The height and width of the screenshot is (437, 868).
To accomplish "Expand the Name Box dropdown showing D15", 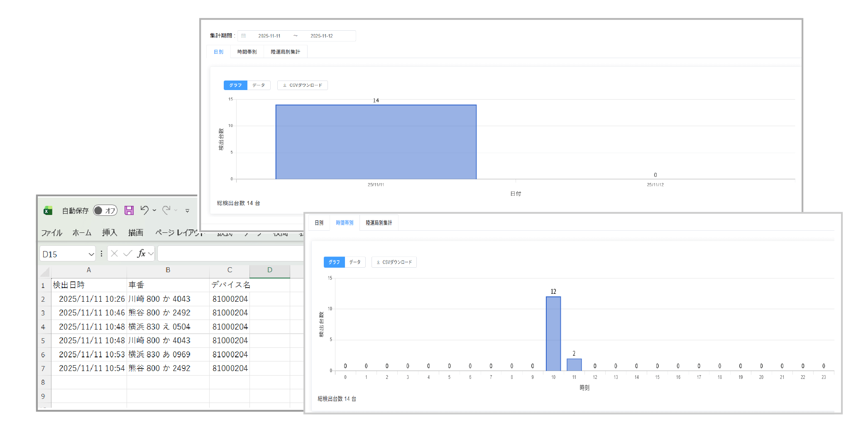I will pos(91,254).
